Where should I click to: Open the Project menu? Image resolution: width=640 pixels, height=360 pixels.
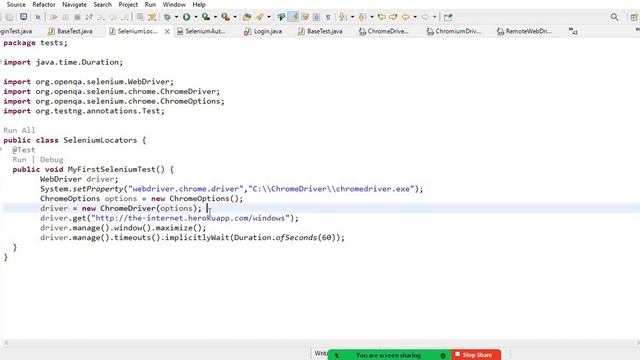pyautogui.click(x=128, y=4)
